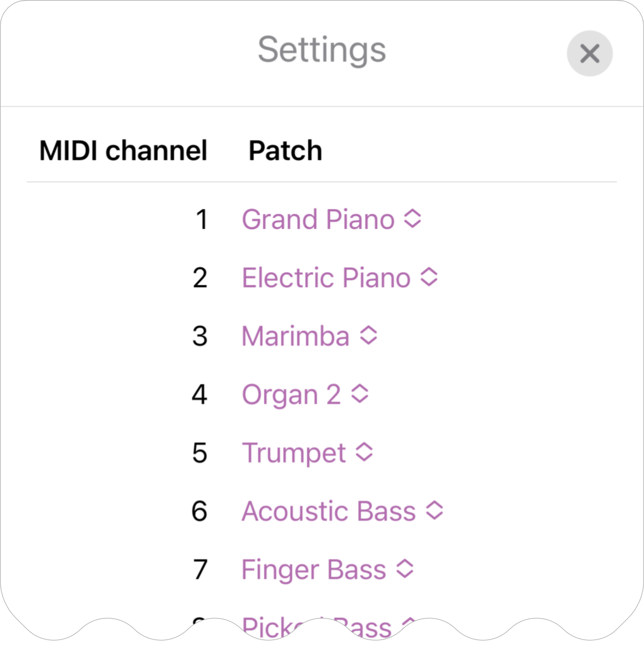Select MIDI channel number 1
This screenshot has height=656, width=644.
click(202, 219)
